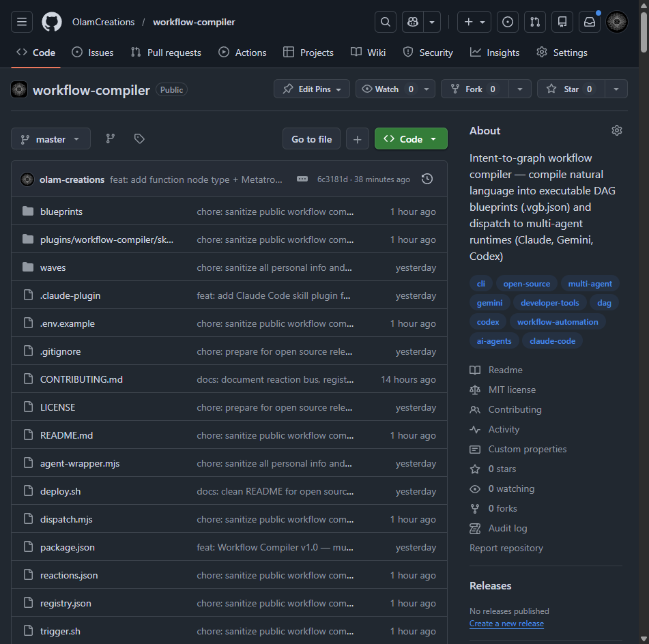Screen dimensions: 649x644
Task: Toggle Watch on this repository
Action: [x=387, y=89]
